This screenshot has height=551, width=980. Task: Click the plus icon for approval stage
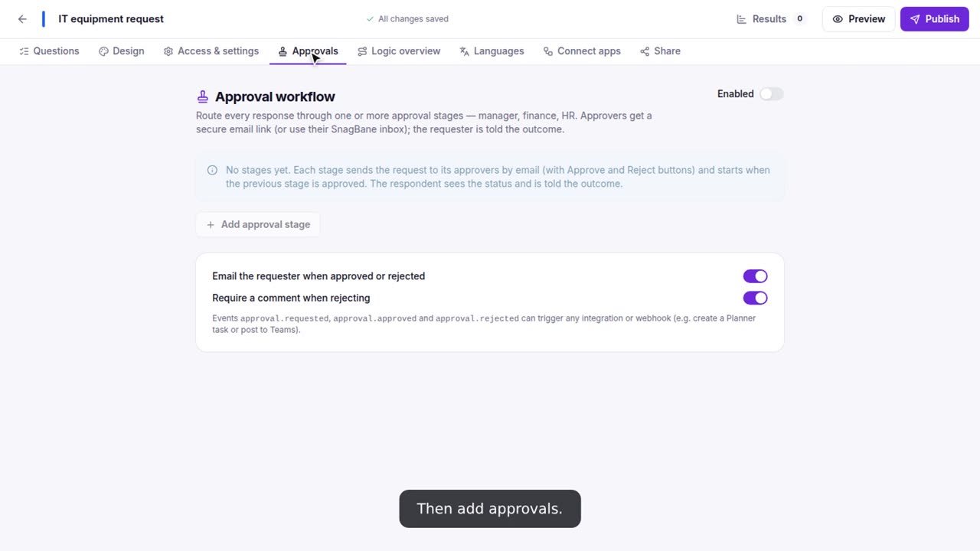pos(211,225)
